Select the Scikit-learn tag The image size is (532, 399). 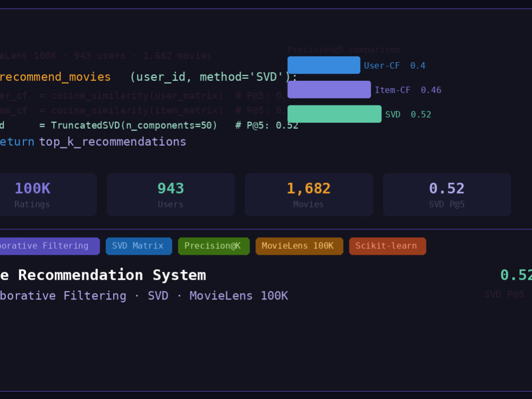pos(387,246)
